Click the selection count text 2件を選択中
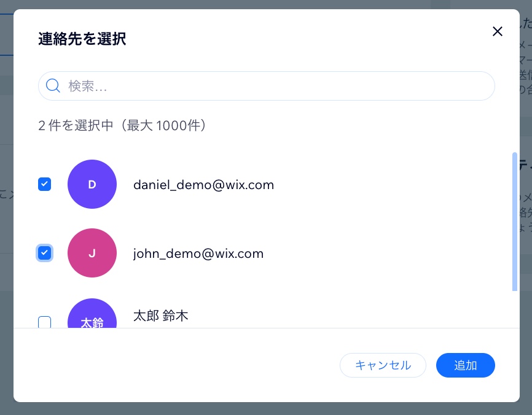This screenshot has width=532, height=415. click(x=122, y=125)
